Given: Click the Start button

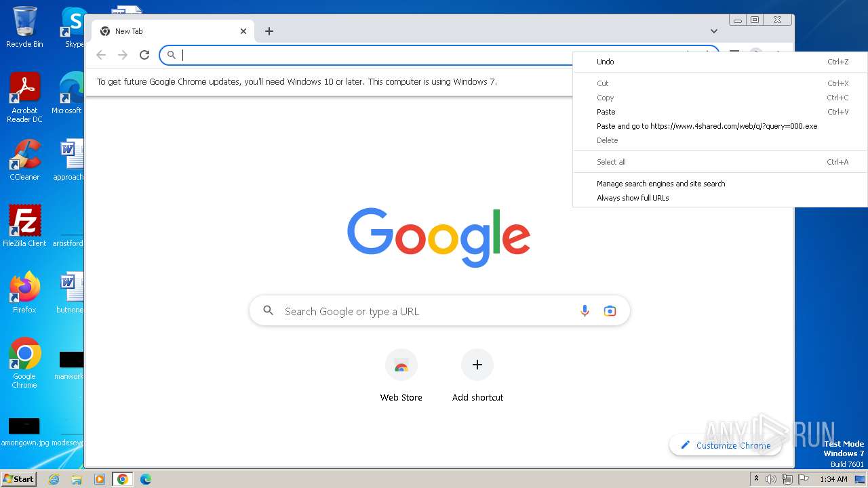Looking at the screenshot, I should pyautogui.click(x=18, y=479).
